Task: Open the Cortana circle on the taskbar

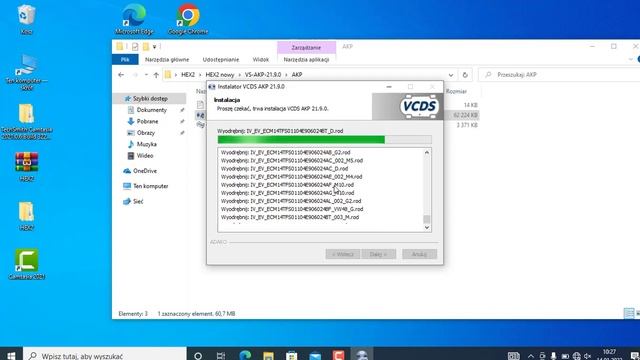Action: click(x=198, y=356)
